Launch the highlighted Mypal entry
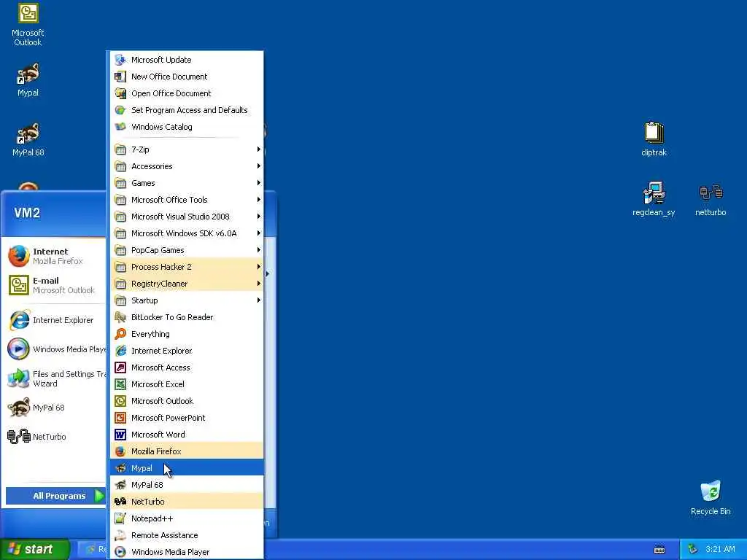Image resolution: width=747 pixels, height=560 pixels. 186,468
